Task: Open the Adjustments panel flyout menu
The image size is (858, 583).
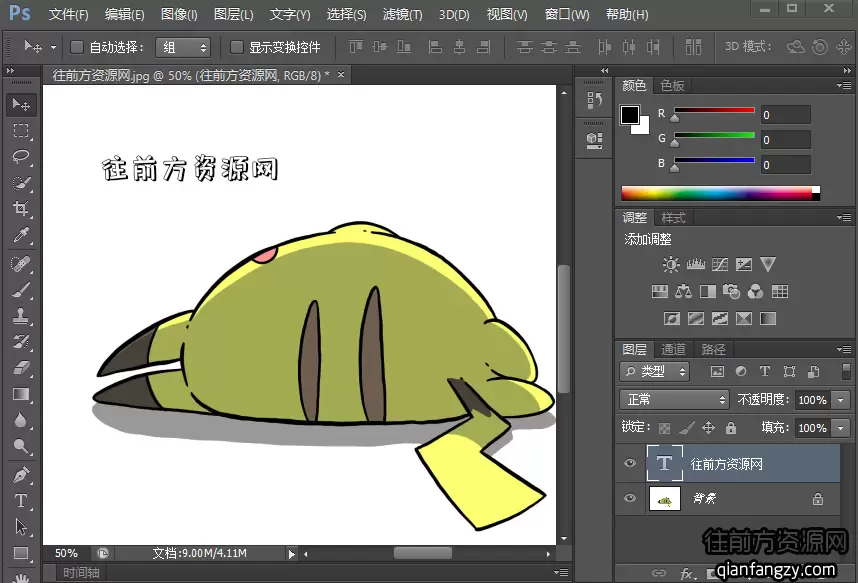Action: [844, 217]
